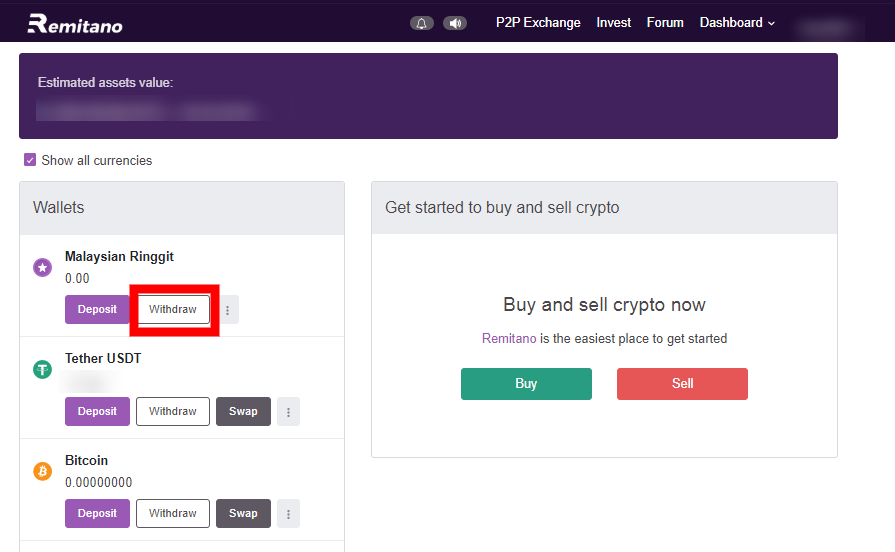The width and height of the screenshot is (895, 552).
Task: Open more options for Tether USDT
Action: (x=288, y=412)
